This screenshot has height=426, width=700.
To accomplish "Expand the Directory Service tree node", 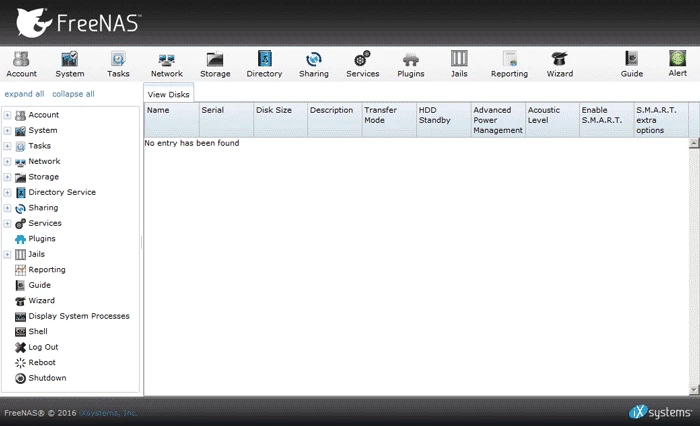I will click(x=7, y=192).
